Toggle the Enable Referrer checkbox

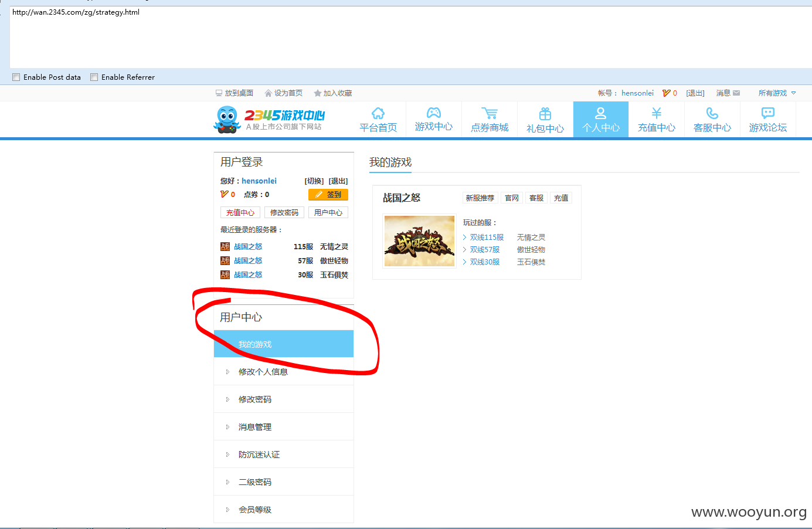[94, 77]
